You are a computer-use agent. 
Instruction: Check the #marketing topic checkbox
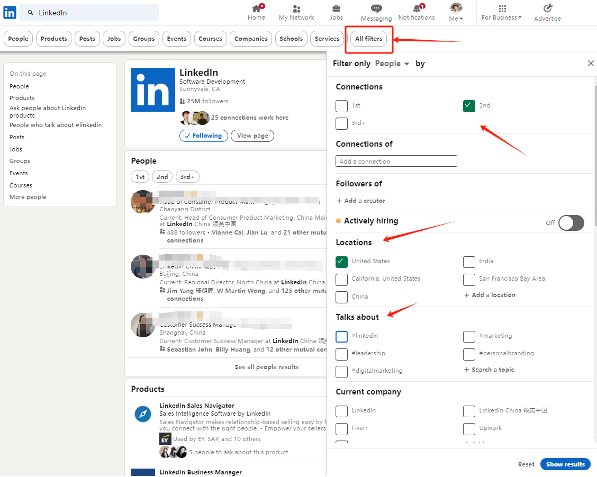[469, 336]
